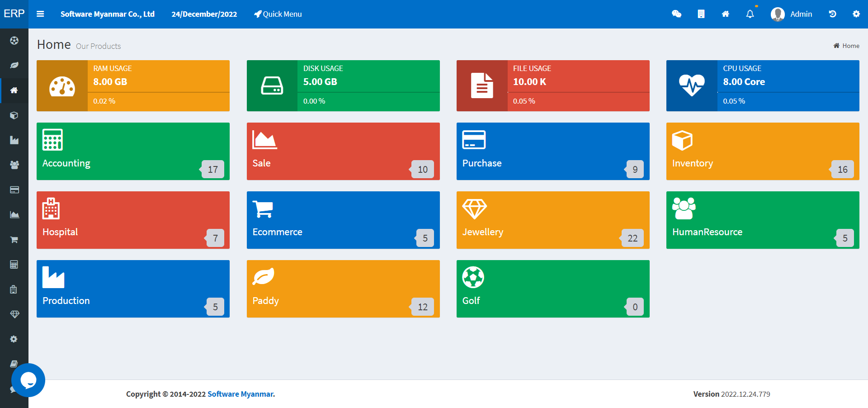Image resolution: width=868 pixels, height=408 pixels.
Task: Click the CPU usage 8.00 Core value
Action: tap(744, 82)
